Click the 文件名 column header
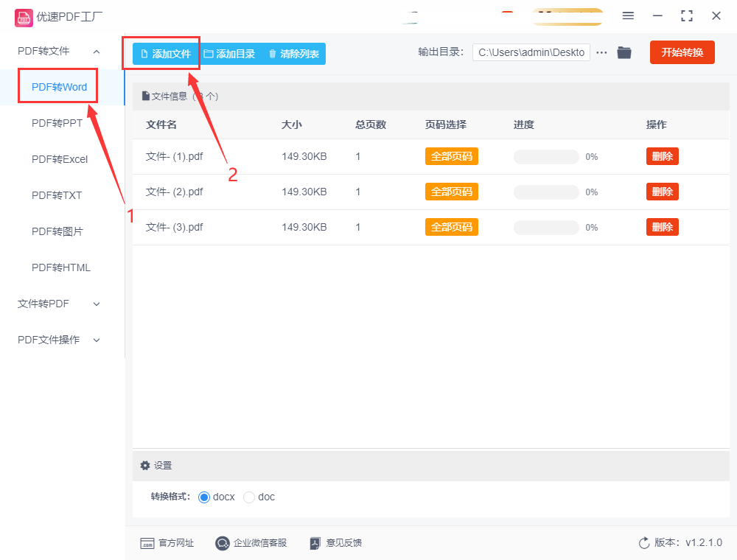Screen dimensions: 737x560 click(161, 125)
